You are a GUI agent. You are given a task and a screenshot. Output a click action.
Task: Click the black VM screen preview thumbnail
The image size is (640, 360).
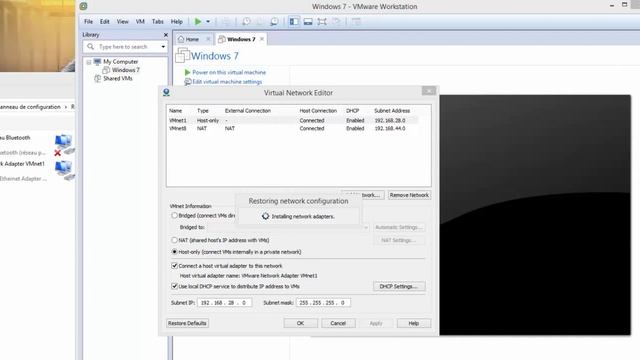[x=535, y=215]
